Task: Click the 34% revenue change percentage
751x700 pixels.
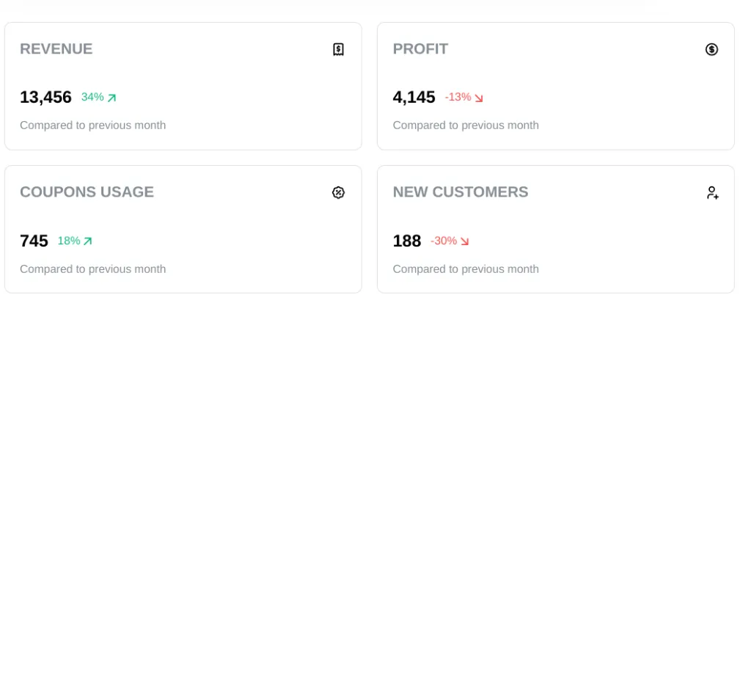Action: click(x=92, y=97)
